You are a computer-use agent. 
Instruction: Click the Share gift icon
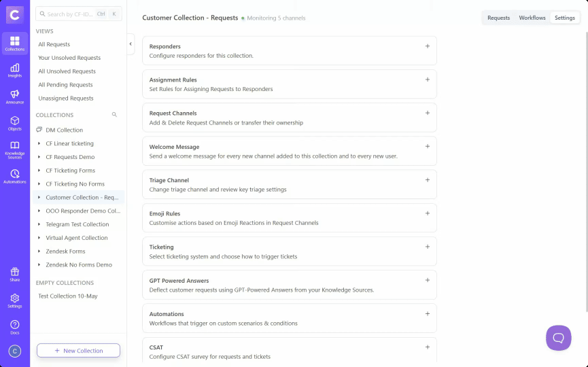pyautogui.click(x=15, y=274)
